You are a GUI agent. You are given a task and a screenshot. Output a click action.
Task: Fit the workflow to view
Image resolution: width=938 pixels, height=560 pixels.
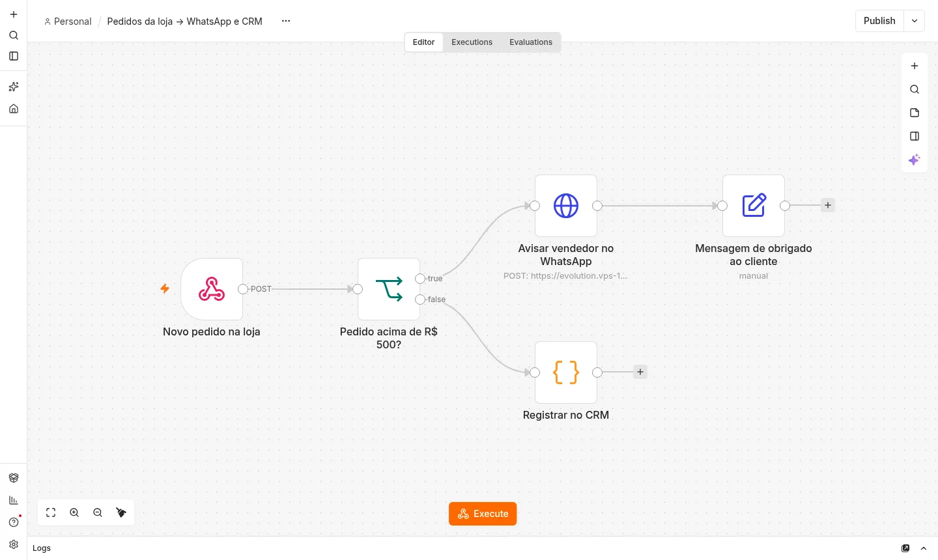point(51,513)
